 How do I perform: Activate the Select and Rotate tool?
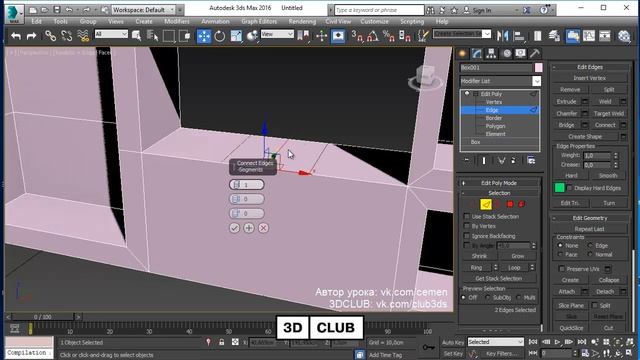pyautogui.click(x=220, y=36)
